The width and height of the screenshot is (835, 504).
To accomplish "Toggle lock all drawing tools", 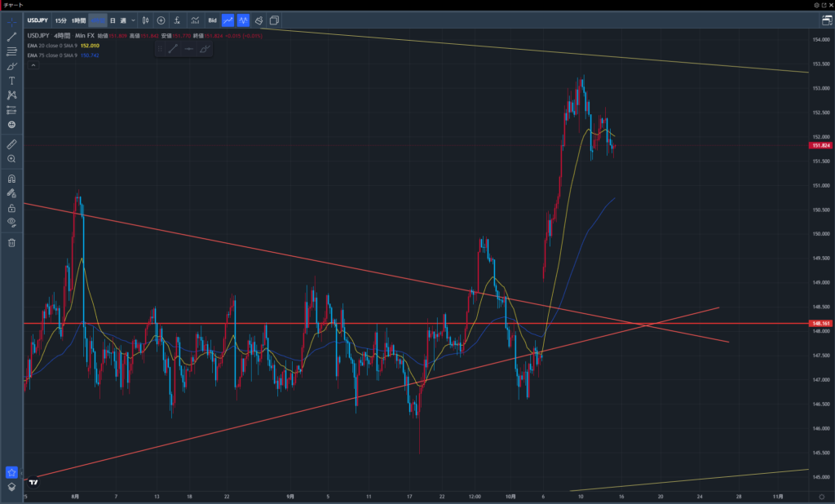I will pyautogui.click(x=11, y=208).
